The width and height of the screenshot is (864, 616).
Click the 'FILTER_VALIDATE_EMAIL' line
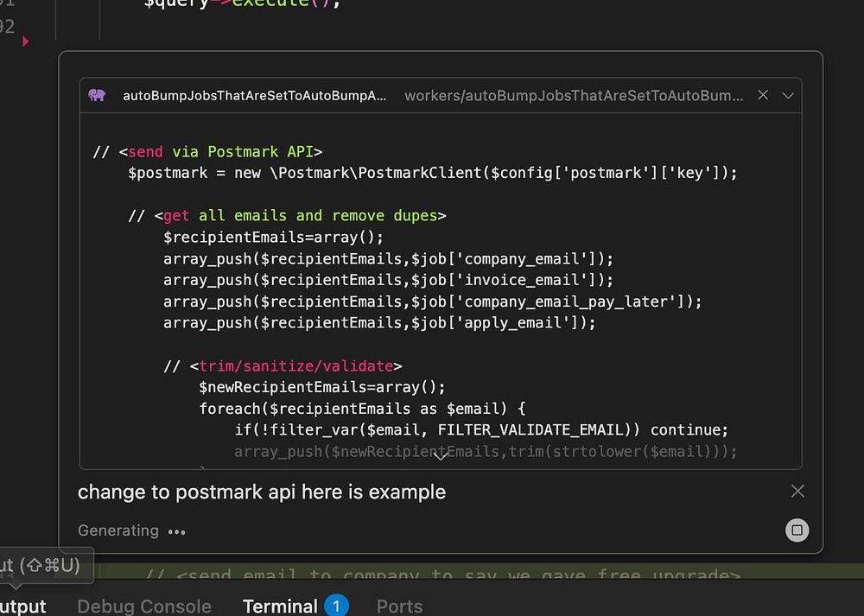481,429
